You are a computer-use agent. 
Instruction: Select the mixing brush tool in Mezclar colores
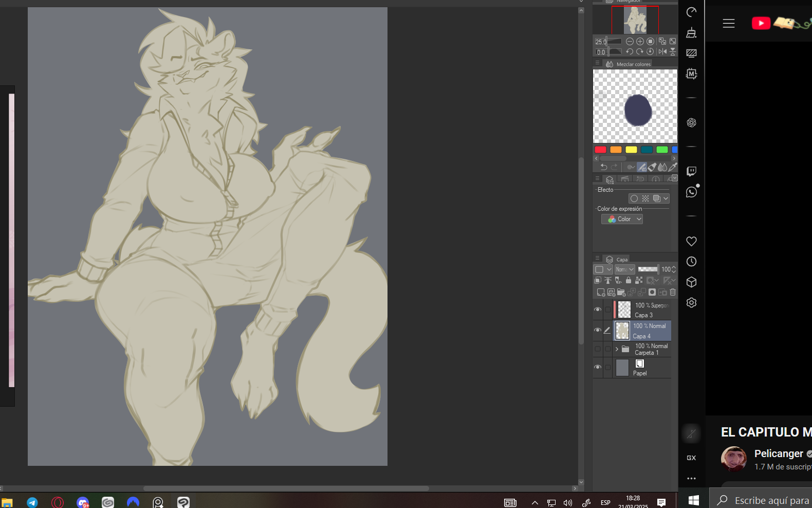642,167
